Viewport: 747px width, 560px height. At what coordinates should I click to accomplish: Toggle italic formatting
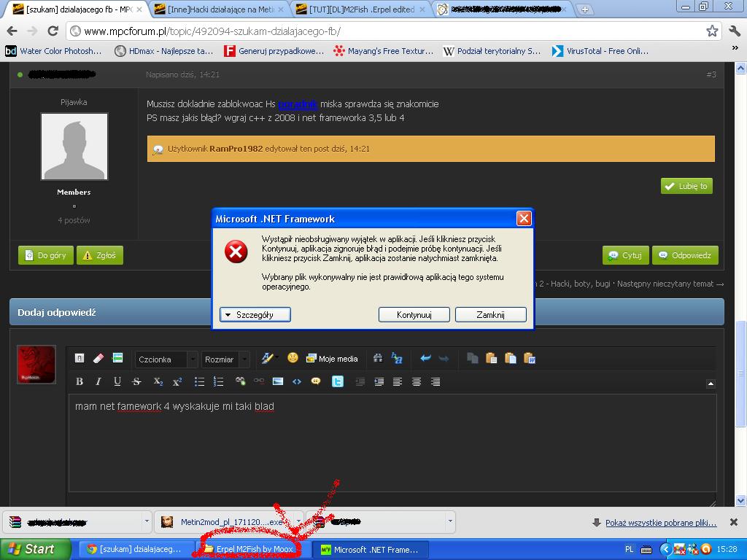[98, 381]
